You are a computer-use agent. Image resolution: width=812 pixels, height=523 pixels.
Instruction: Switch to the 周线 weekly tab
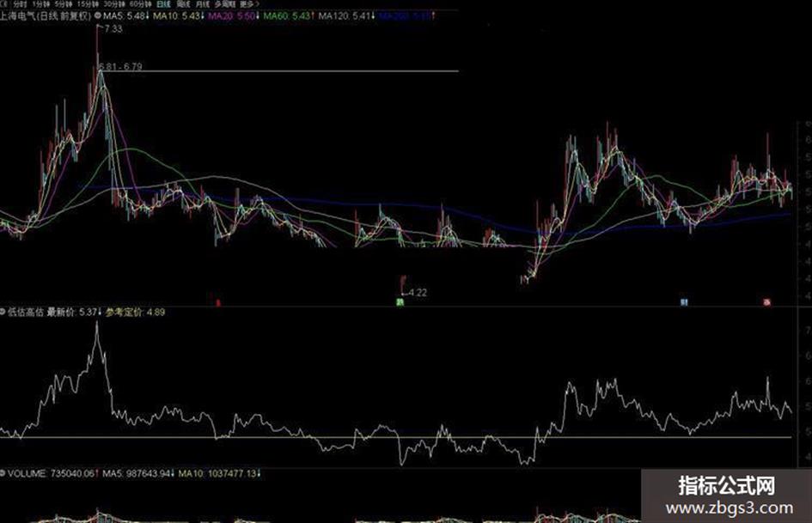(x=183, y=3)
